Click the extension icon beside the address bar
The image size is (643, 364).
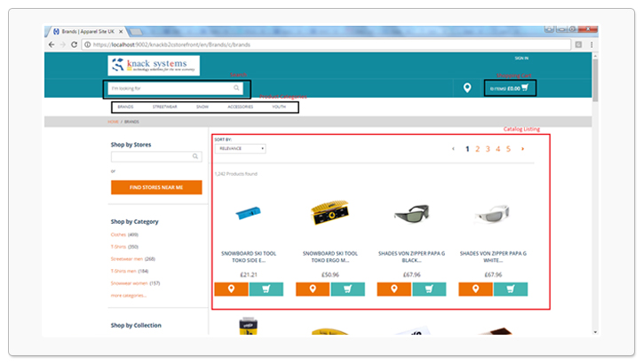coord(579,44)
